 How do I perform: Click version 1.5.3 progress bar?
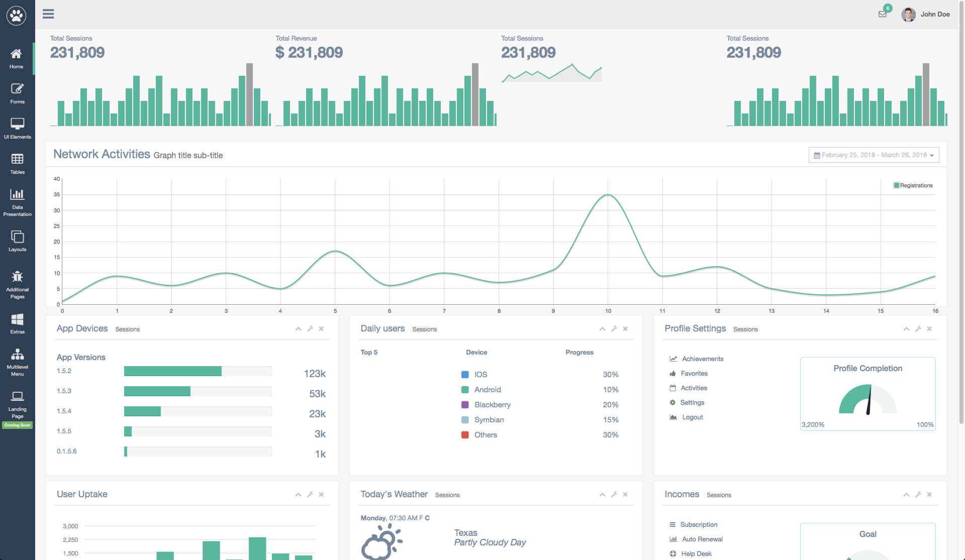198,391
